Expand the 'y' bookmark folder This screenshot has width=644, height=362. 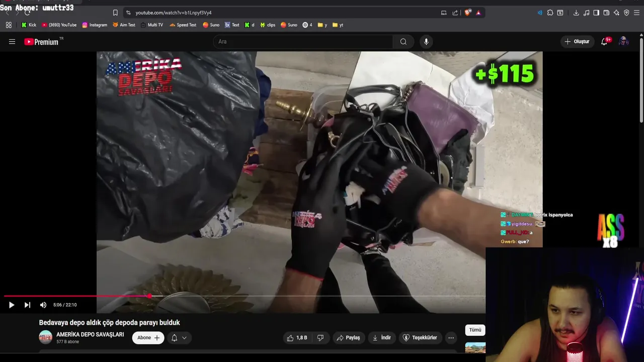click(322, 25)
